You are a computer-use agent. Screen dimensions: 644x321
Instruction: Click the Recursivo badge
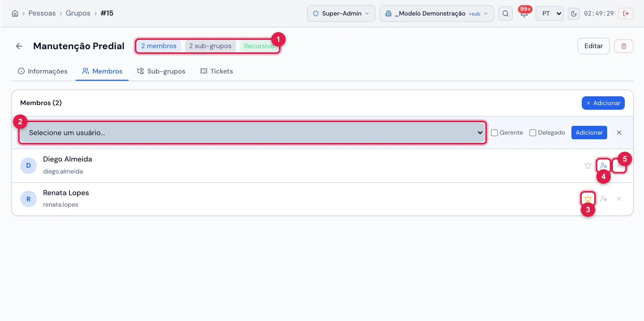[258, 46]
